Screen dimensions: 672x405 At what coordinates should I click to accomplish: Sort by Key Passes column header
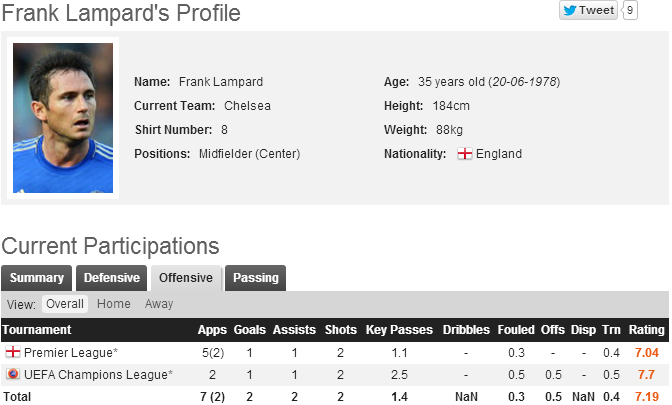coord(399,330)
